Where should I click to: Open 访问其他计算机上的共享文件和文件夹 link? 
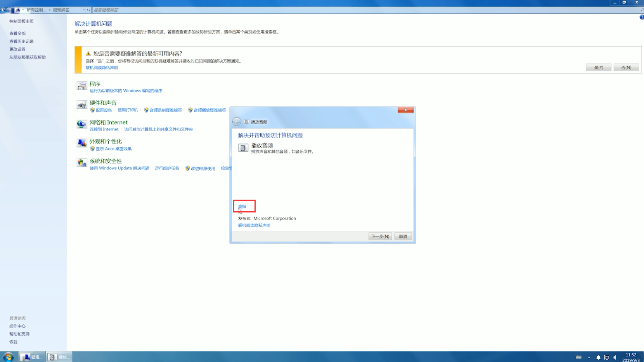pos(158,129)
